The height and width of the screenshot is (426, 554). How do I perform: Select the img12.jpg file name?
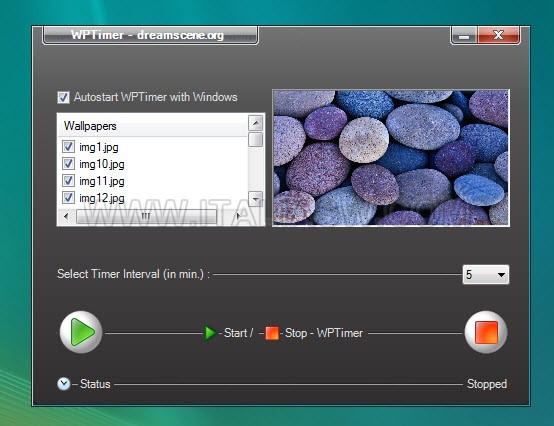pyautogui.click(x=102, y=198)
